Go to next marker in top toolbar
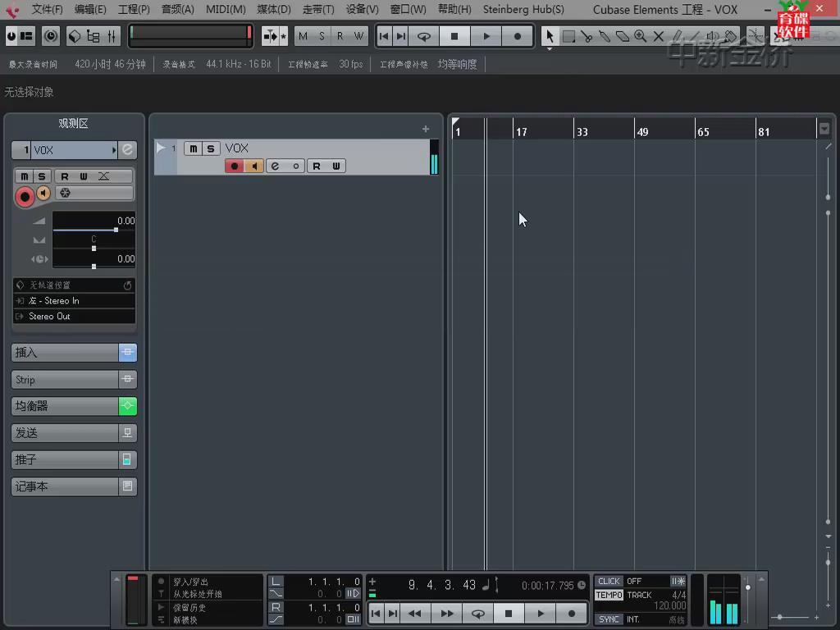 (x=400, y=36)
